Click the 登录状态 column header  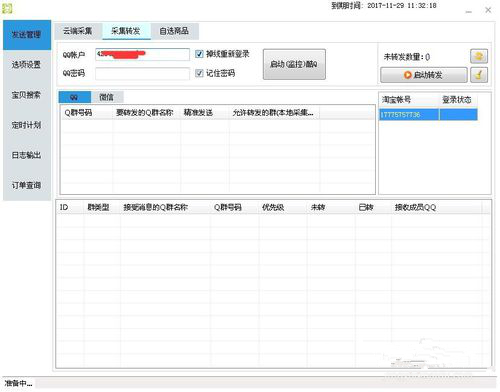(458, 100)
